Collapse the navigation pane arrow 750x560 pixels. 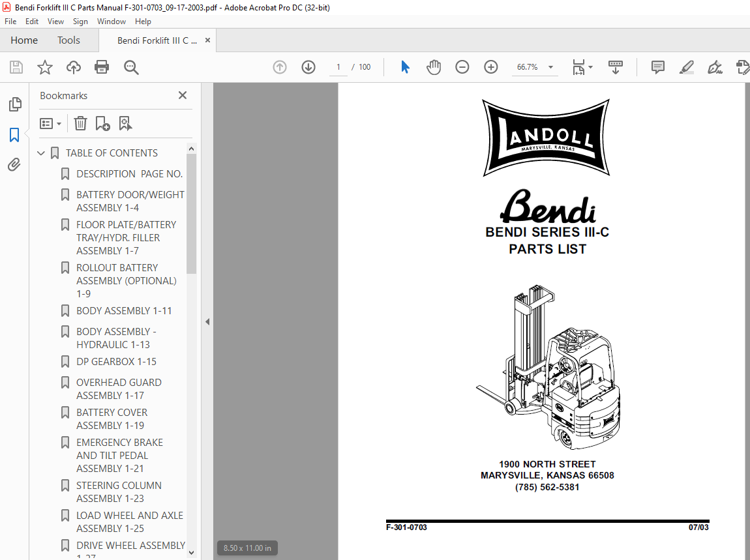(x=207, y=322)
